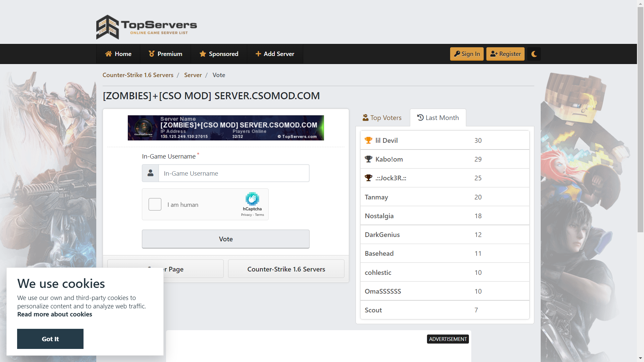Switch to the Top Voters tab

tap(382, 118)
